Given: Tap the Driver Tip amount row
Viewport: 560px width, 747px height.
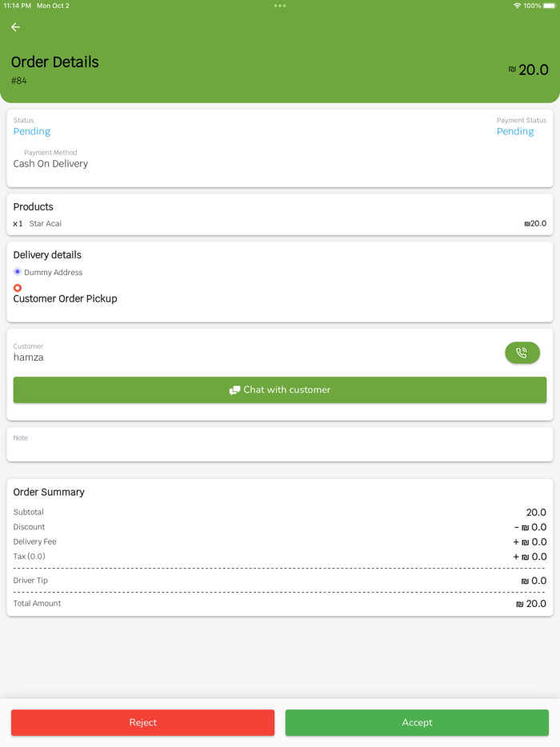Looking at the screenshot, I should tap(280, 580).
